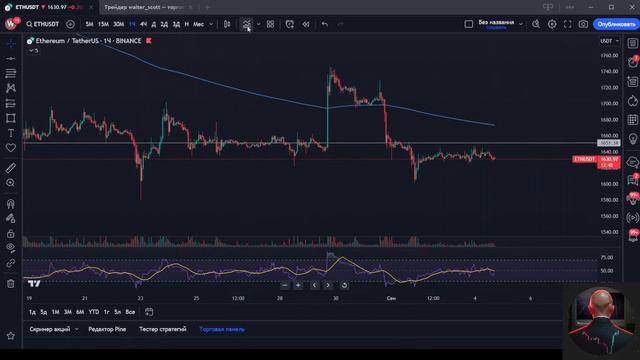Collapse the indicator legend chevron showing 5
The image size is (640, 360).
[34, 51]
